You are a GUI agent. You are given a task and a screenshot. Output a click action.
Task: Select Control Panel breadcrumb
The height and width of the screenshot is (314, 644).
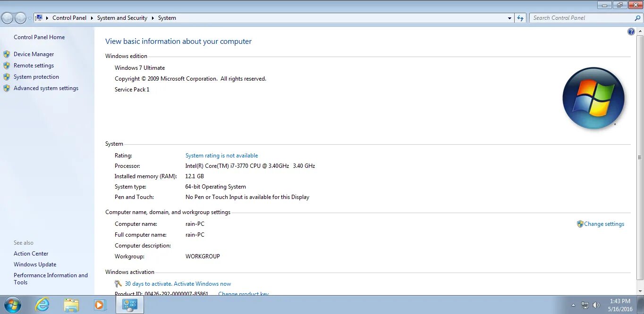click(x=69, y=18)
